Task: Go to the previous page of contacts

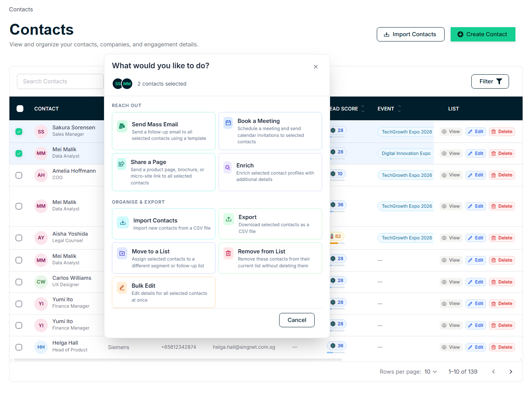Action: click(494, 372)
